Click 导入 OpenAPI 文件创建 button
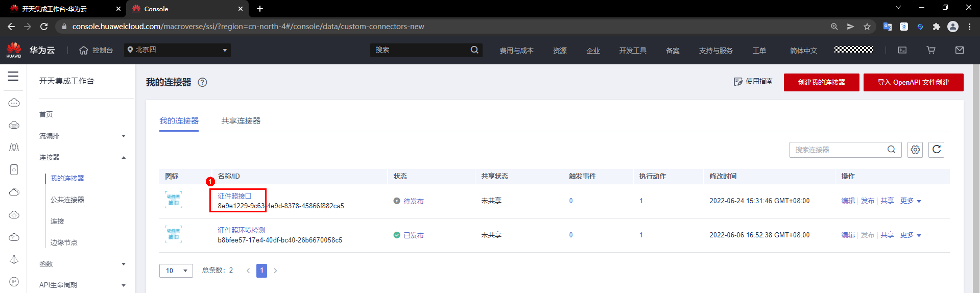Viewport: 980px width, 293px height. [913, 82]
